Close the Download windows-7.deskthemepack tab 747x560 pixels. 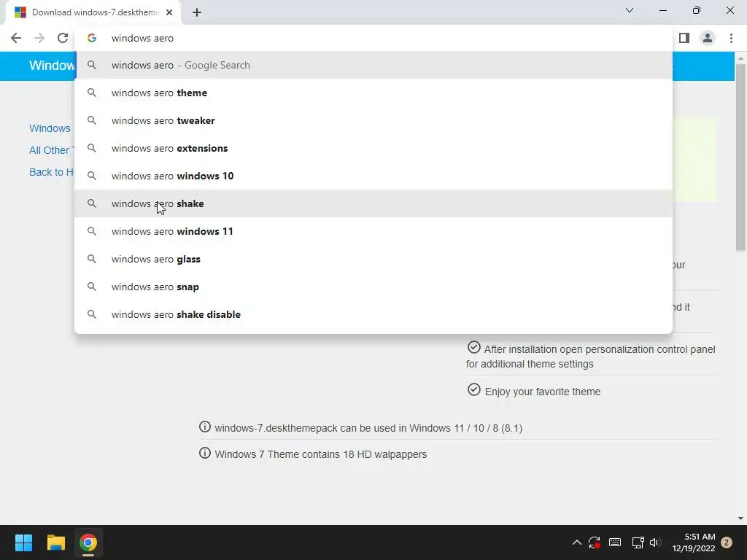(x=169, y=12)
